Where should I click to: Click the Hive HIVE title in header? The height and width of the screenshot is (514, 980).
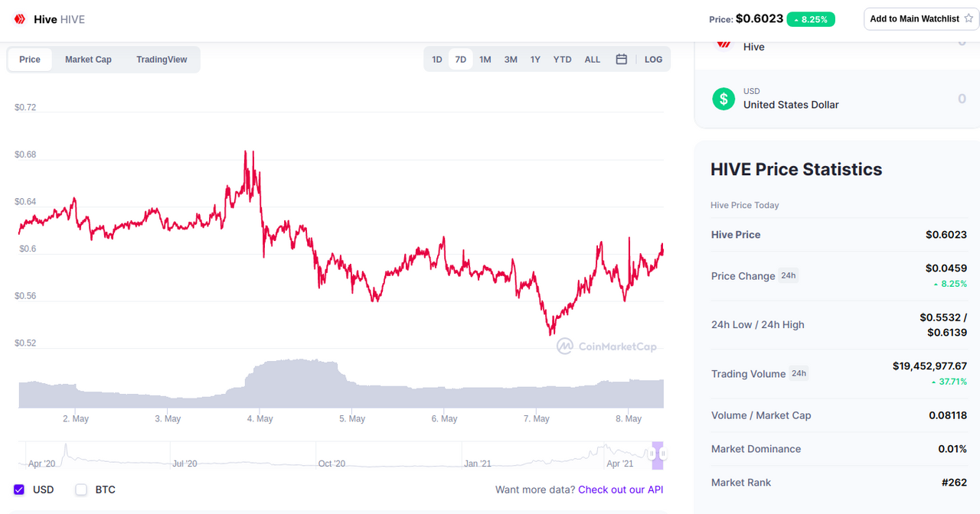click(x=59, y=19)
